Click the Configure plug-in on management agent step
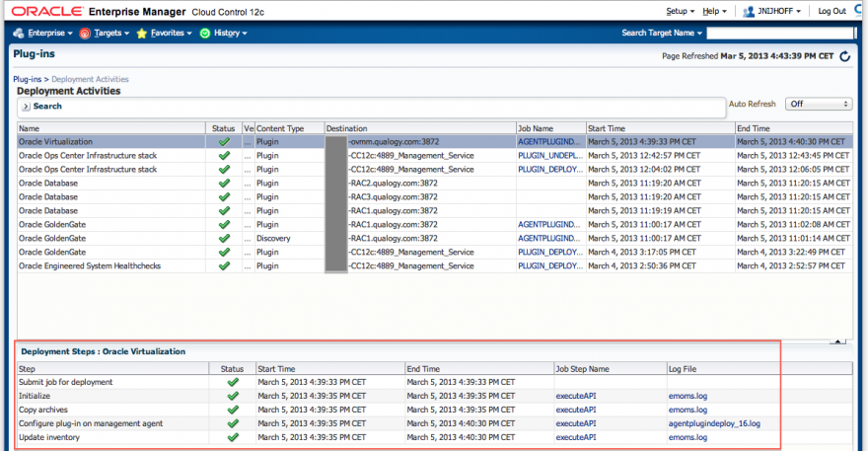 pyautogui.click(x=91, y=423)
